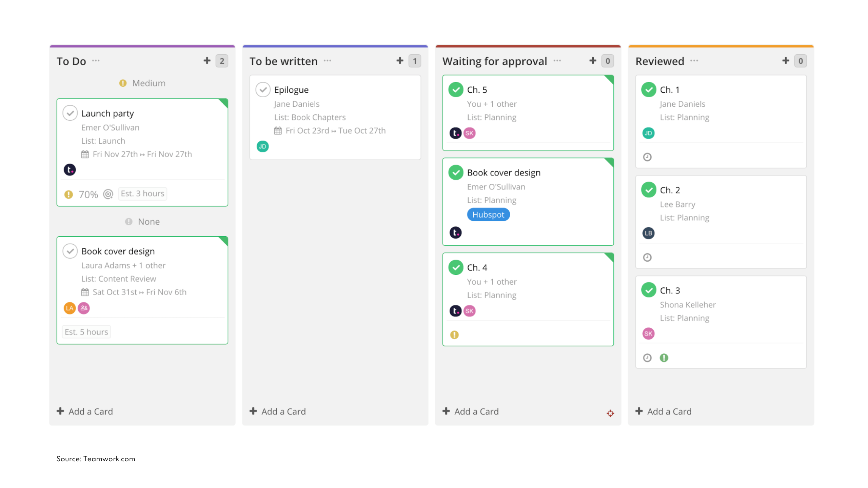Click the To Do column title
The width and height of the screenshot is (868, 488).
click(x=71, y=61)
